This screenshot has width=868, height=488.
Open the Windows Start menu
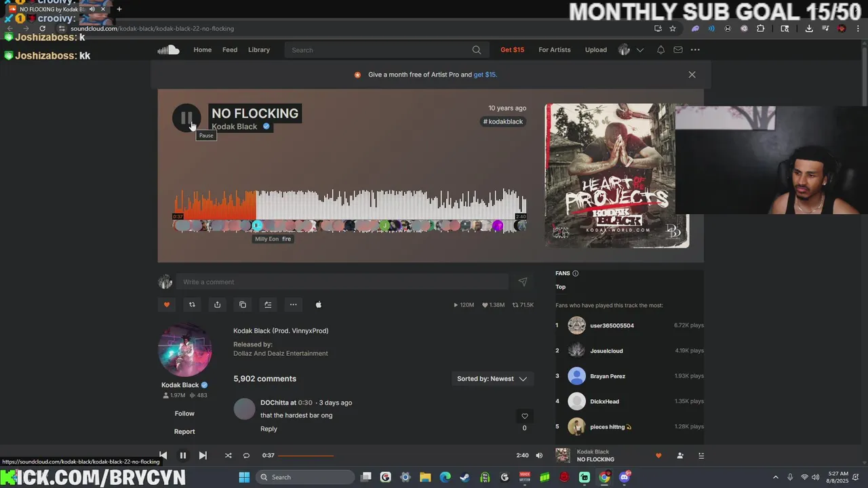click(x=244, y=477)
